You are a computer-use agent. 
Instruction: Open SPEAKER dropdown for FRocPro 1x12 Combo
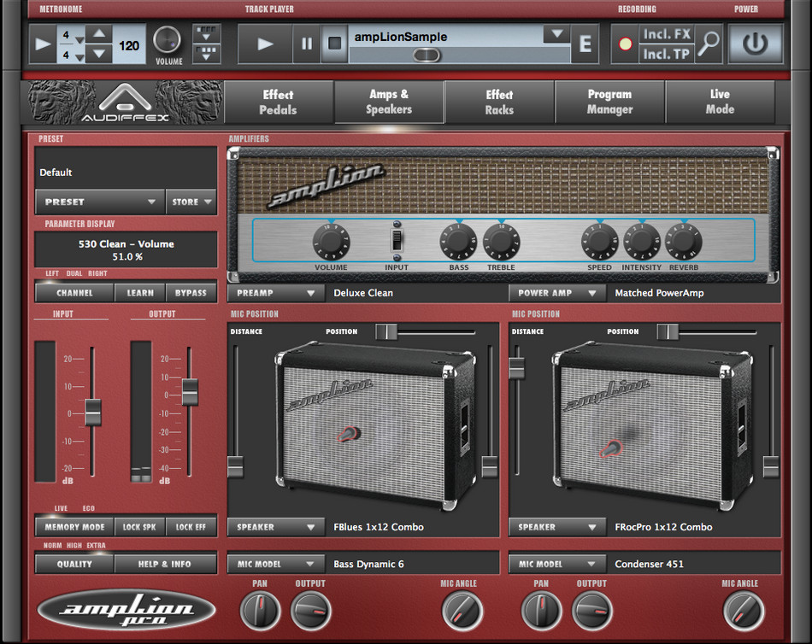557,527
